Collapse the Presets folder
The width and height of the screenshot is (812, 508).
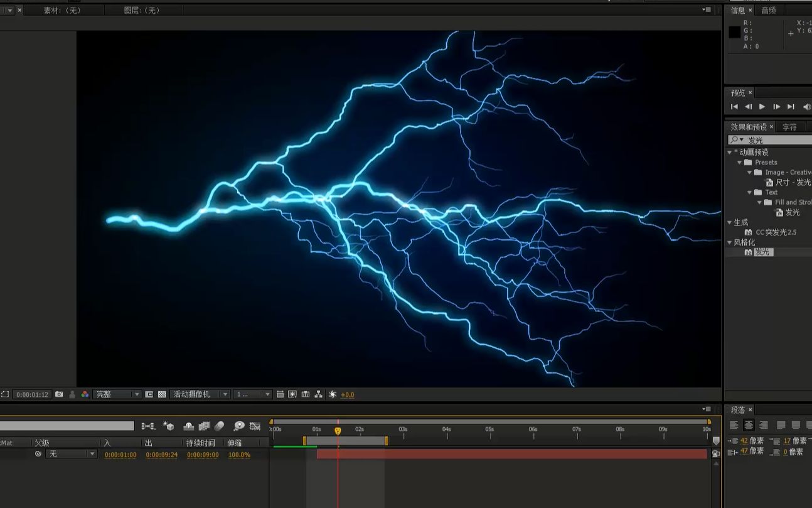click(740, 163)
